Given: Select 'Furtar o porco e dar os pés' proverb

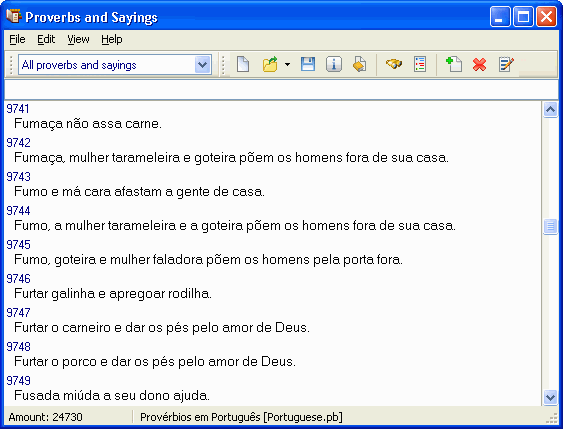Looking at the screenshot, I should pos(155,362).
